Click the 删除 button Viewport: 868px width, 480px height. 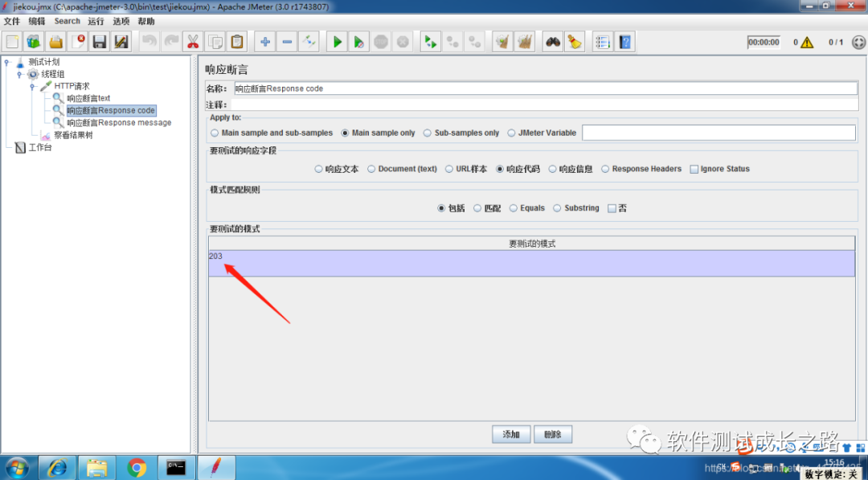pos(552,435)
